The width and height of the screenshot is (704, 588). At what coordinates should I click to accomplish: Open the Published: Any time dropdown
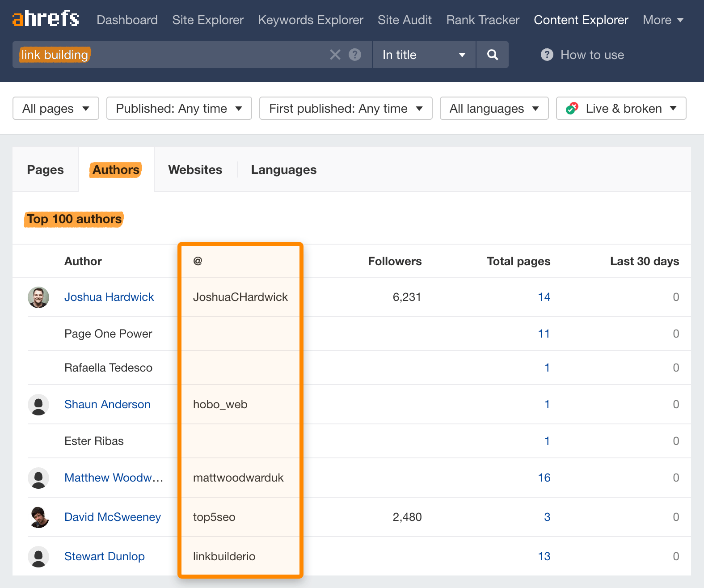click(179, 109)
